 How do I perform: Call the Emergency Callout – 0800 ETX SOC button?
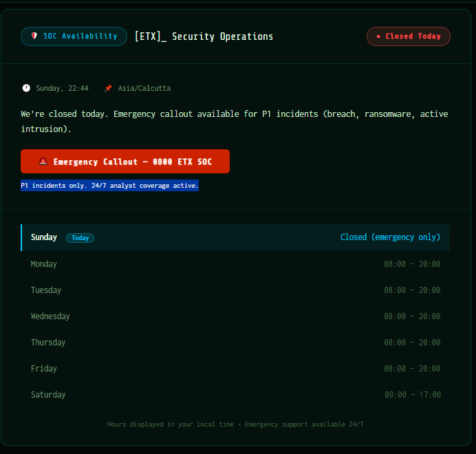[125, 161]
